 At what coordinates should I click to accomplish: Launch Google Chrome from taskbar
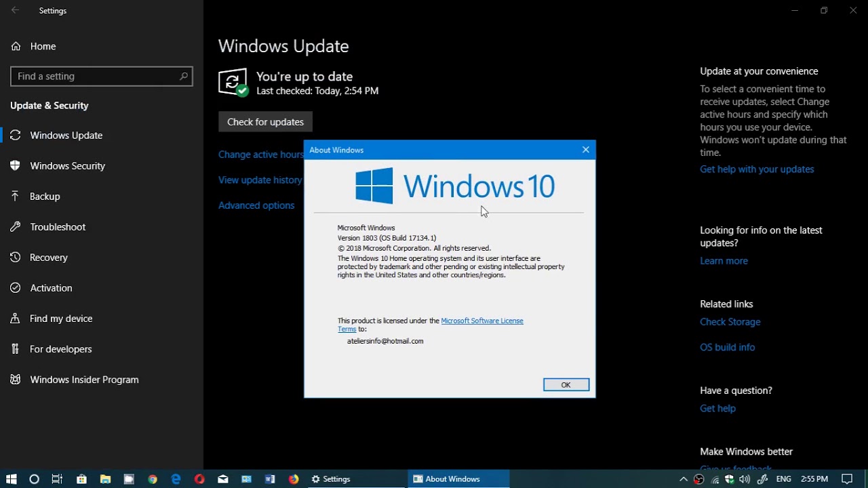[x=153, y=479]
